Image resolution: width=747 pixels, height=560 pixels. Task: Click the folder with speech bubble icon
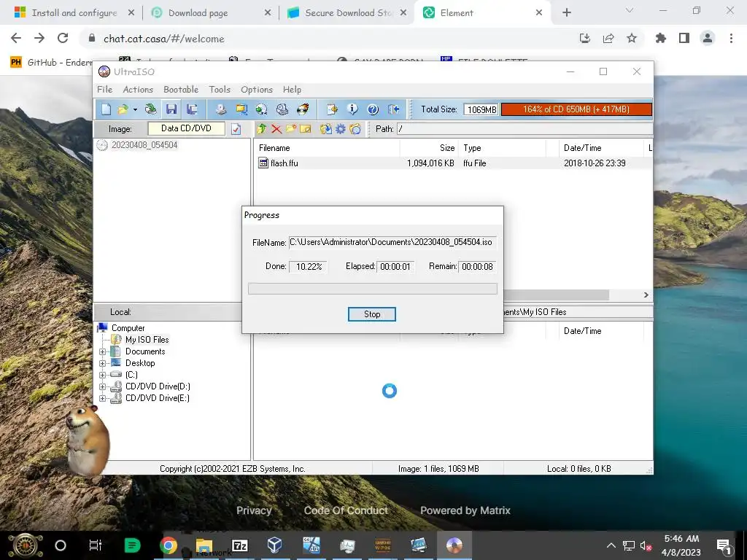coord(355,128)
